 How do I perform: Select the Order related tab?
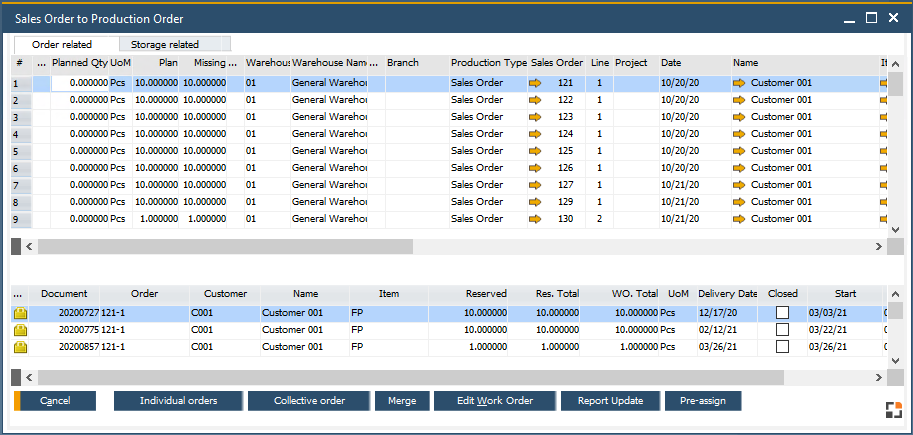point(62,44)
